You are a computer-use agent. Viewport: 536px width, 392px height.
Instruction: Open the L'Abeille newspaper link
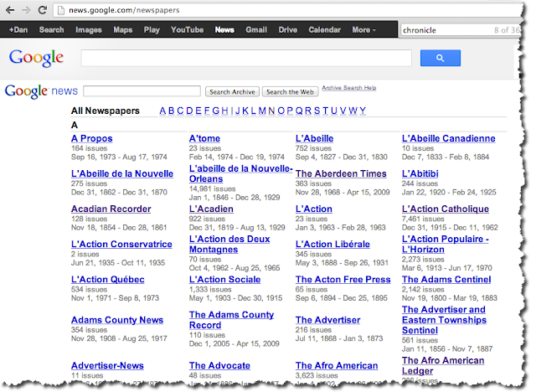315,138
